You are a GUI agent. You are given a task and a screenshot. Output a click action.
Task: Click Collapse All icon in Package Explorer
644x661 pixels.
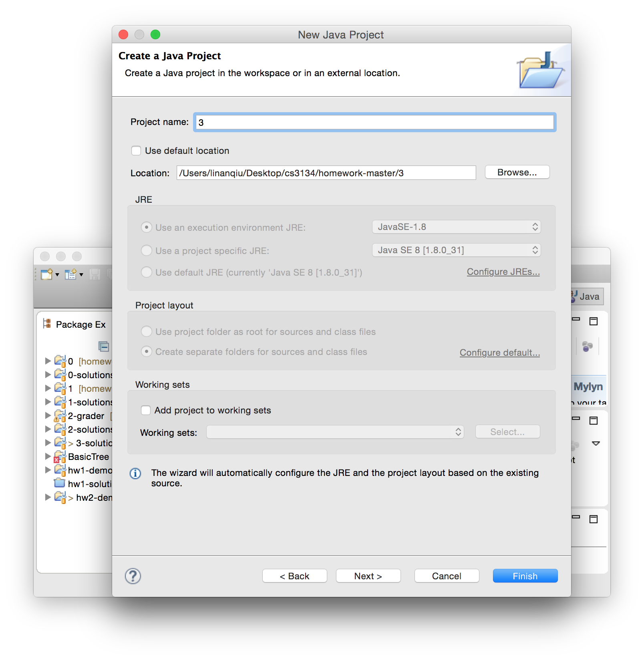click(104, 346)
